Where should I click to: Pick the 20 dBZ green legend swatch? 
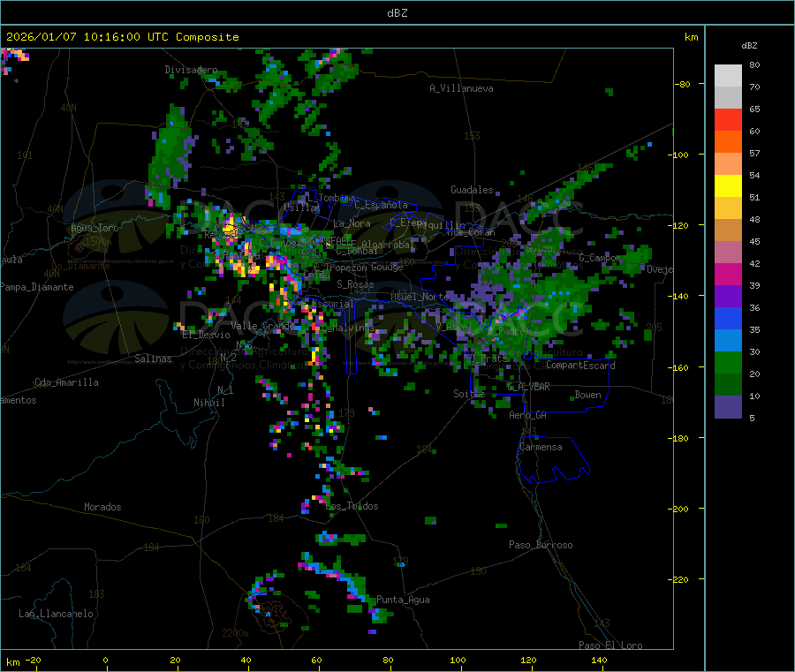tap(728, 362)
